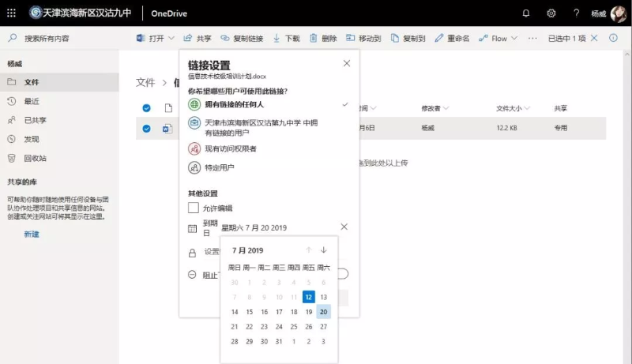
Task: Expand the 打开 dropdown menu
Action: 171,38
